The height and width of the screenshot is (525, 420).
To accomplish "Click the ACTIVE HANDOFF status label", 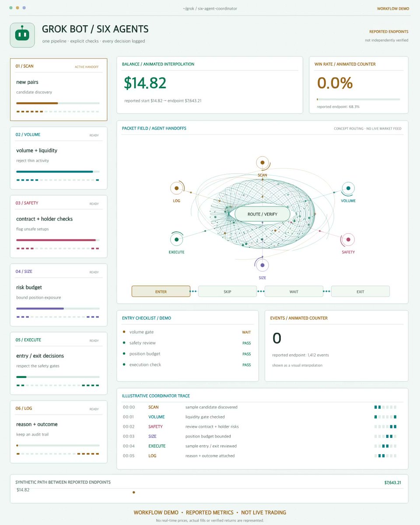I will (x=87, y=67).
